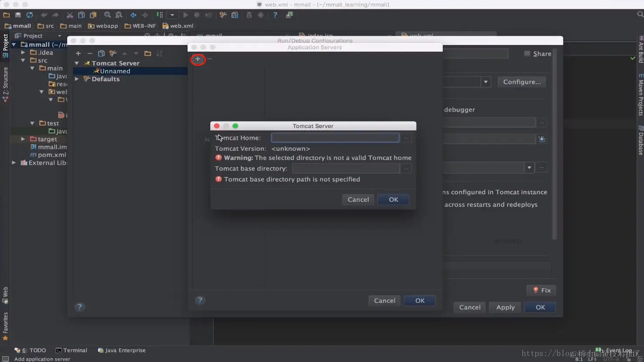This screenshot has width=644, height=362.
Task: Click the folder icon in Run/Debug Configurations toolbar
Action: [x=148, y=54]
